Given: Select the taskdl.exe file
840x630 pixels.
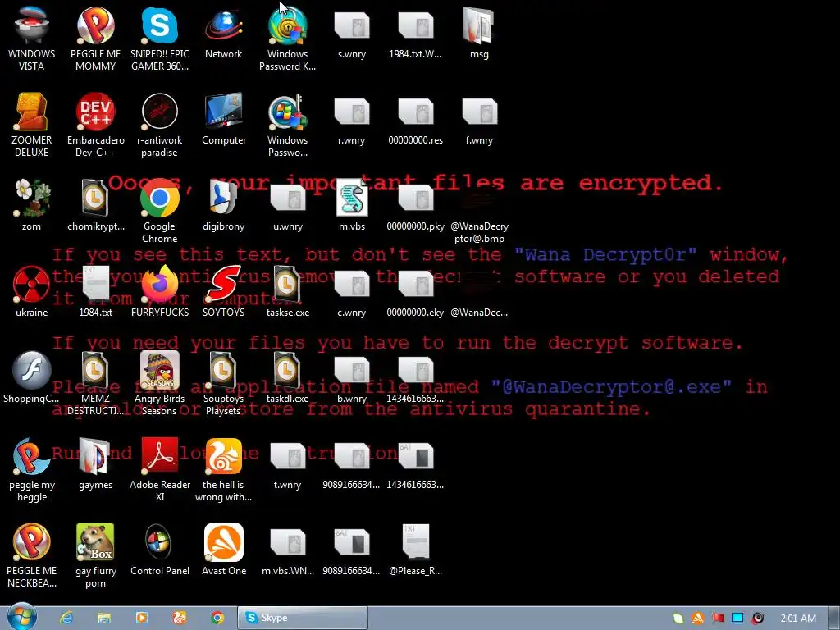Looking at the screenshot, I should click(288, 377).
